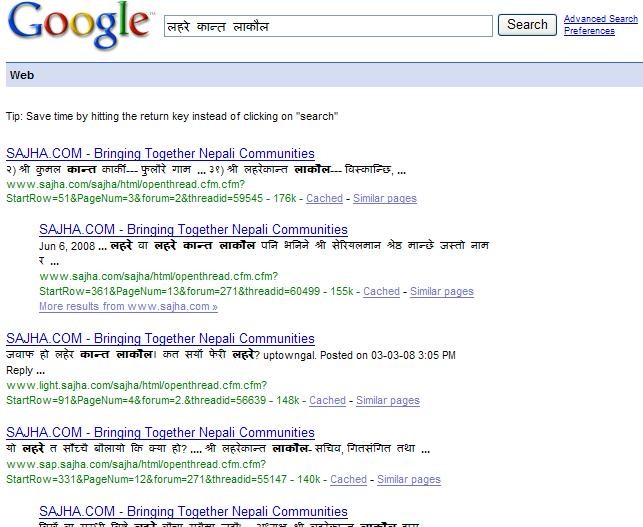
Task: Open the last indented SAJHA.COM result title
Action: (193, 511)
